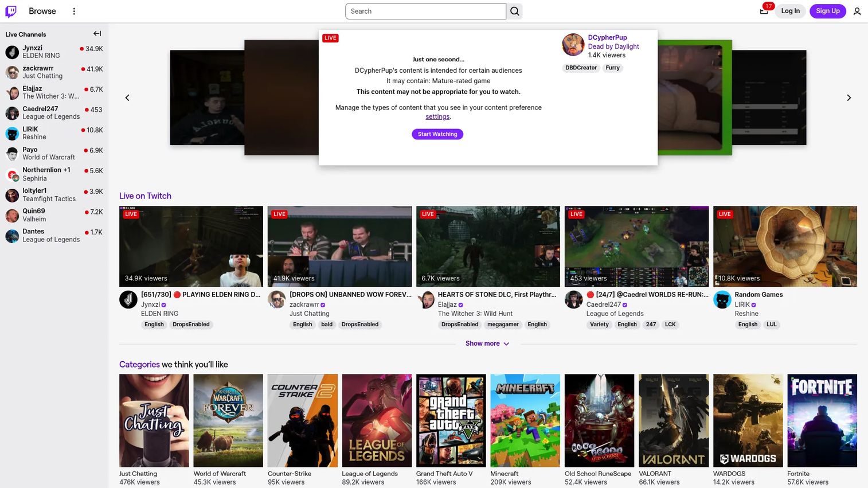Open content preference settings link

[x=437, y=117]
